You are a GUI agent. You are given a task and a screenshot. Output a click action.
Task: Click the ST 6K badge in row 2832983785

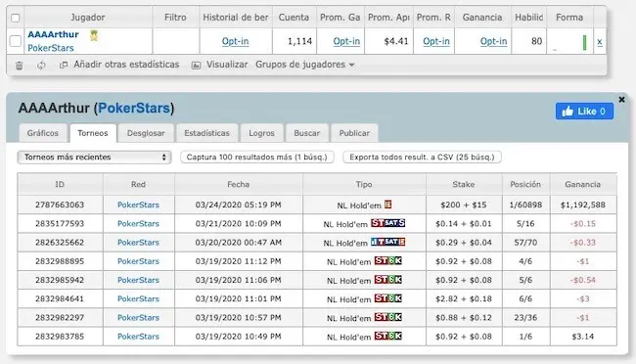388,336
